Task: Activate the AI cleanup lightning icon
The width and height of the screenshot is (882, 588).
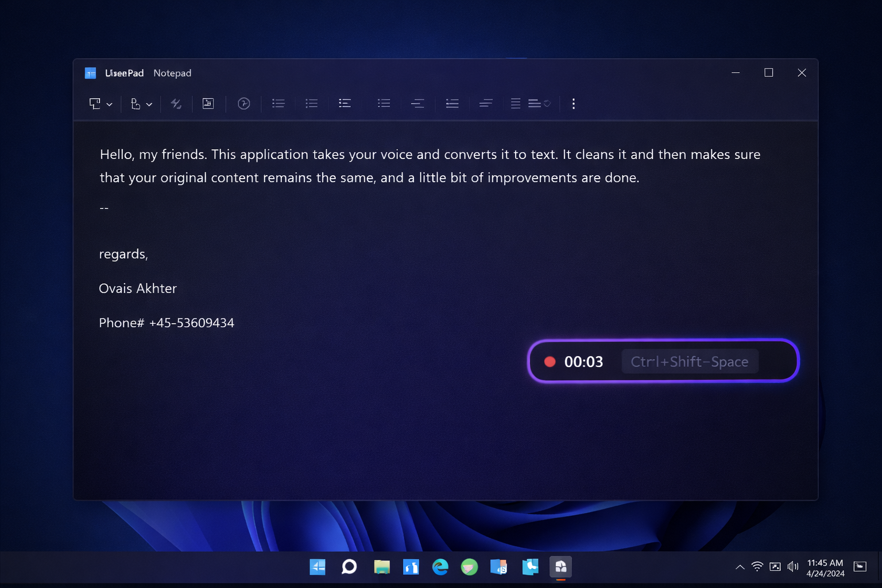Action: pos(176,103)
